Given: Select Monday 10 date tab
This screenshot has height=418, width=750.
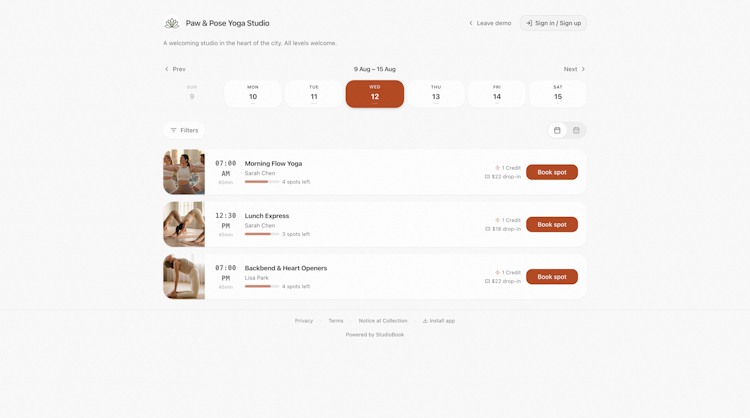Looking at the screenshot, I should point(253,94).
